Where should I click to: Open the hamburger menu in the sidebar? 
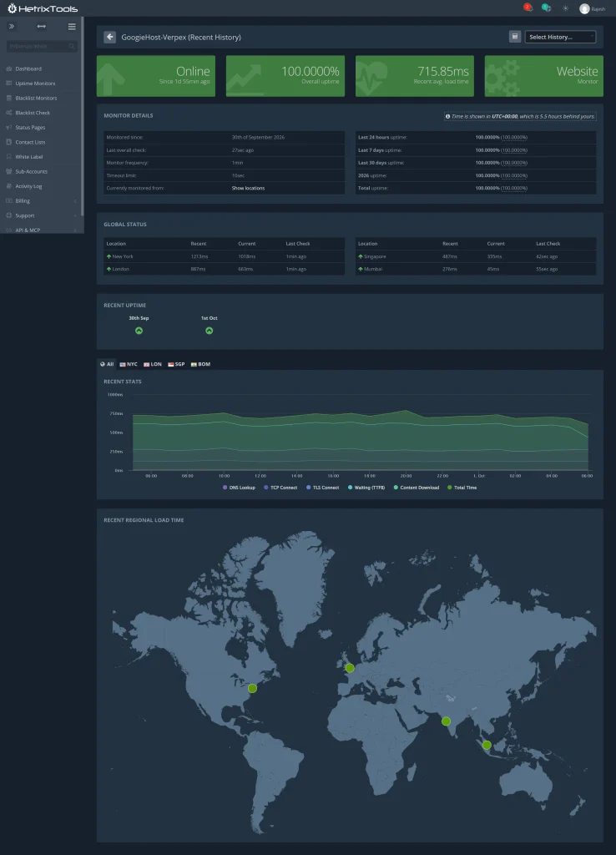pyautogui.click(x=72, y=26)
